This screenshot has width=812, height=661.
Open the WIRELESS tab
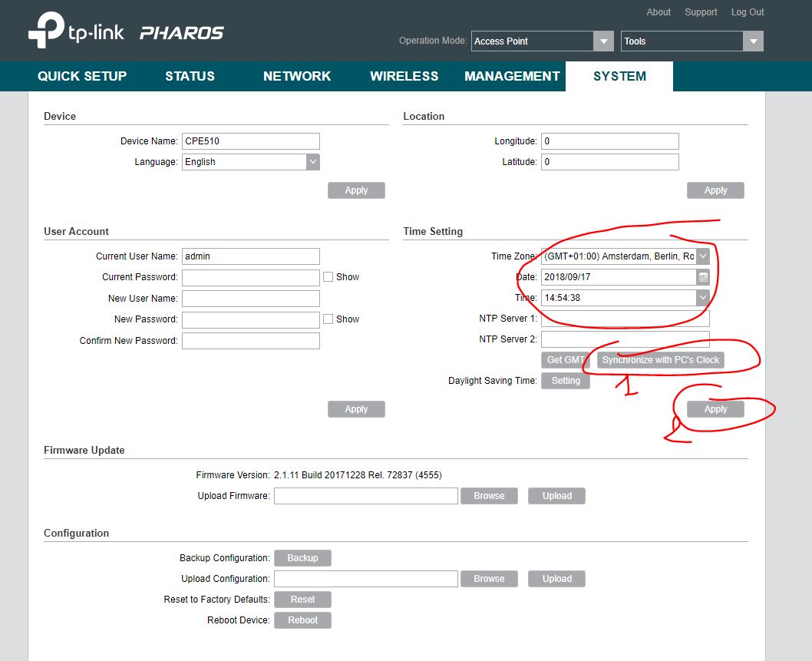(x=404, y=76)
